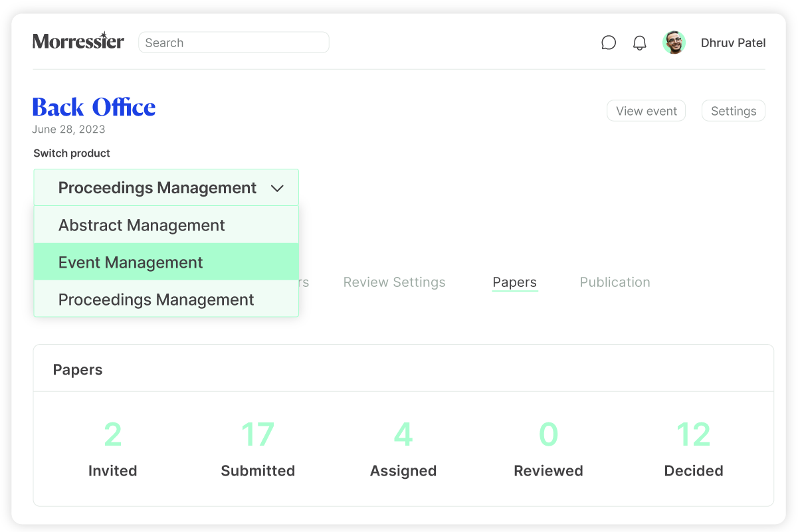The height and width of the screenshot is (532, 798).
Task: Click the Dhruv Patel username
Action: pyautogui.click(x=733, y=43)
